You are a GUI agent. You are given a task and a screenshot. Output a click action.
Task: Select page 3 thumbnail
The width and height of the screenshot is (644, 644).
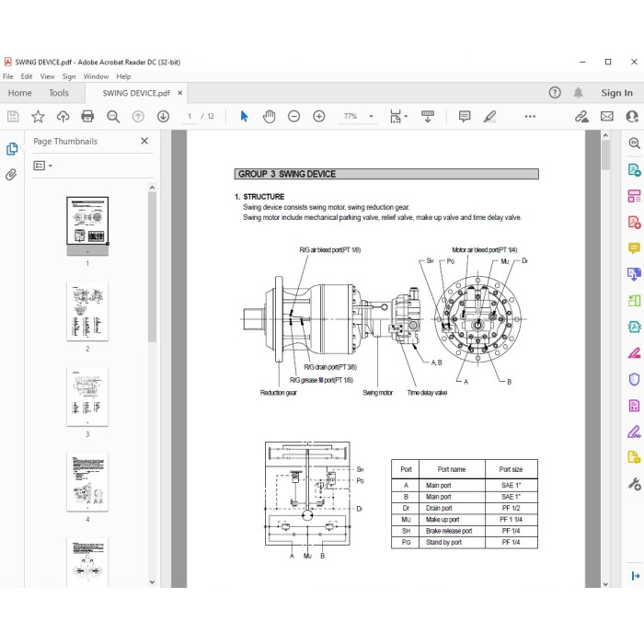87,397
